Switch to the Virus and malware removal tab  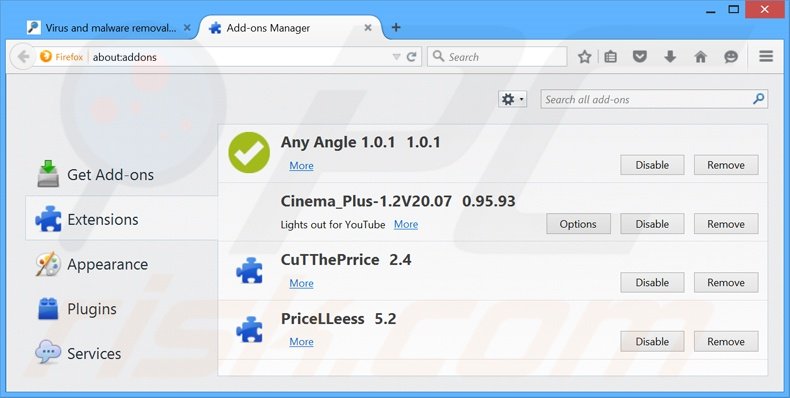click(109, 28)
